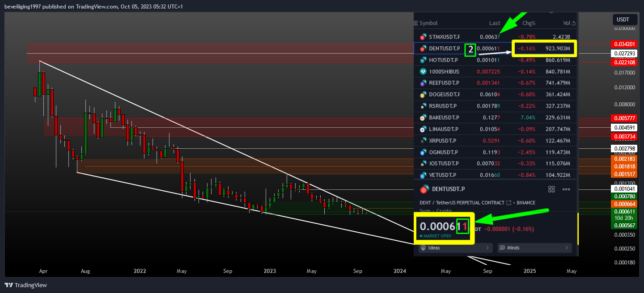Click the DENT logo in the details header
644x293 pixels.
point(424,189)
